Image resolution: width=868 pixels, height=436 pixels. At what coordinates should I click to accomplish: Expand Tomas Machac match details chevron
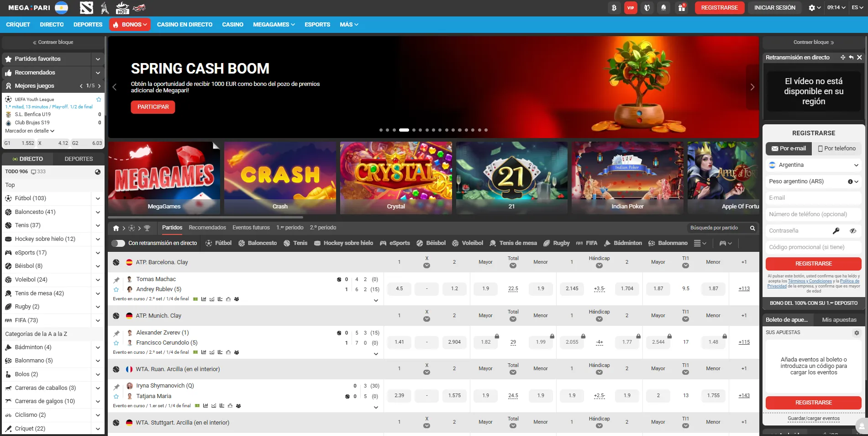pos(376,301)
